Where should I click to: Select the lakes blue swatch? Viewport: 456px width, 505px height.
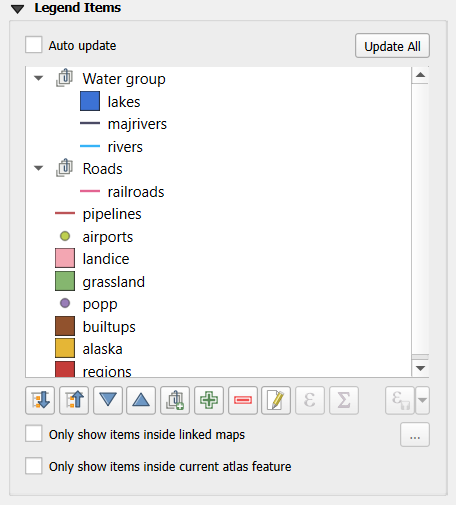(x=90, y=101)
